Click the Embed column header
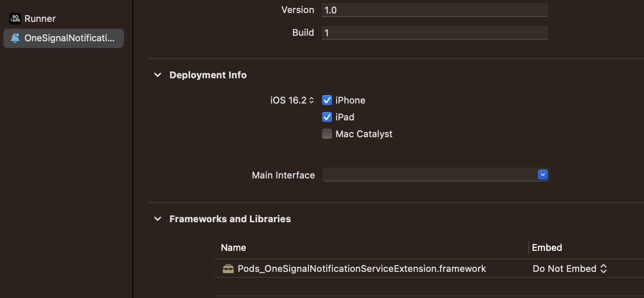644x298 pixels. (x=547, y=247)
